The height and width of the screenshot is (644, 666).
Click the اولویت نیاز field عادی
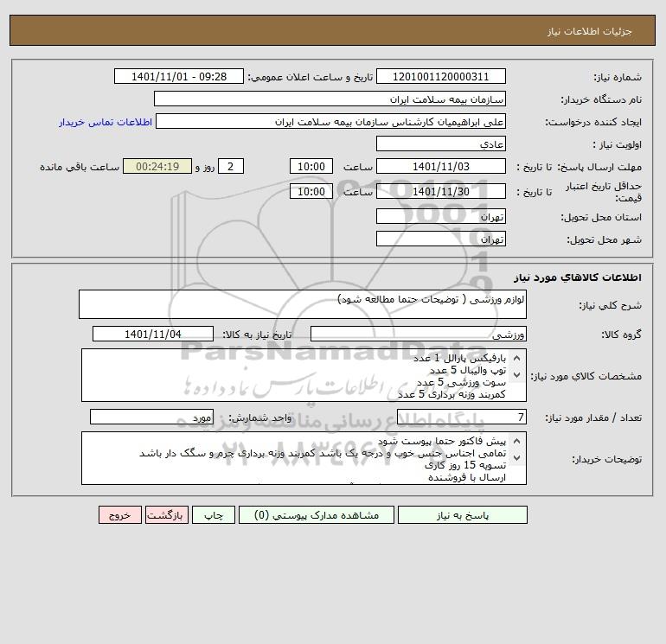[x=441, y=143]
